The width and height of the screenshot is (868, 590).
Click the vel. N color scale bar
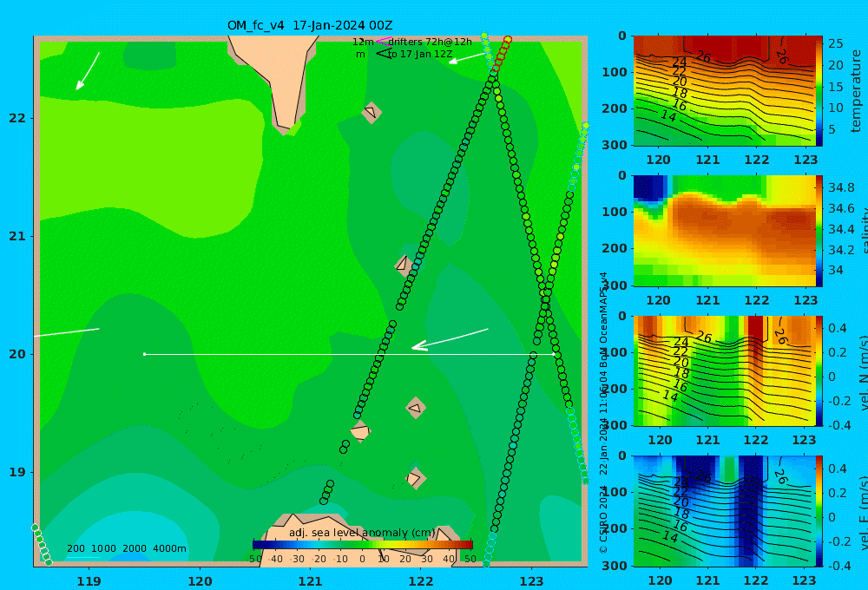[x=819, y=370]
